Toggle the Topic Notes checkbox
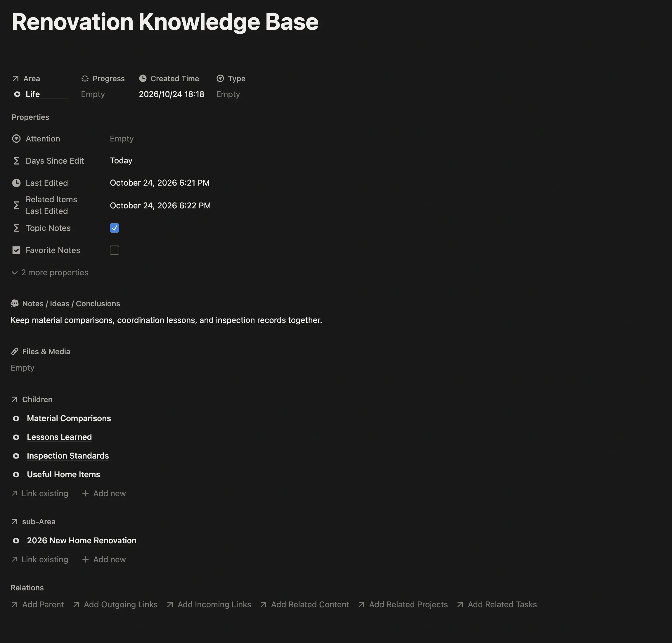Image resolution: width=672 pixels, height=643 pixels. tap(115, 228)
